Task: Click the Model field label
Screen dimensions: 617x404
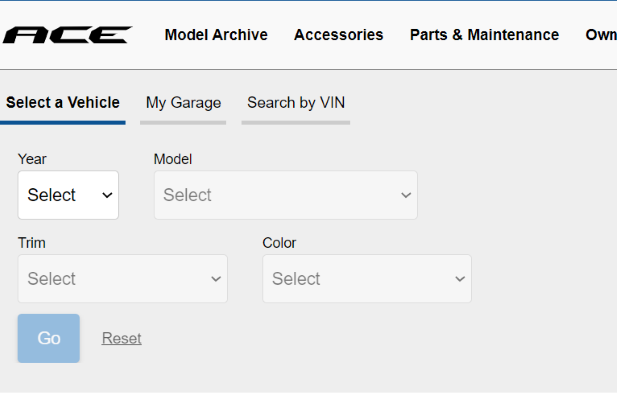Action: click(x=172, y=159)
